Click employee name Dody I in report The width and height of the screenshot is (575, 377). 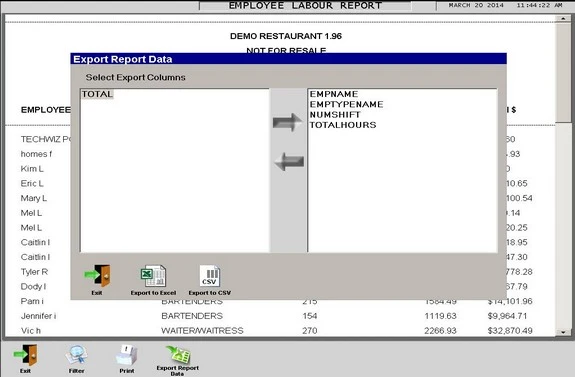pyautogui.click(x=33, y=286)
